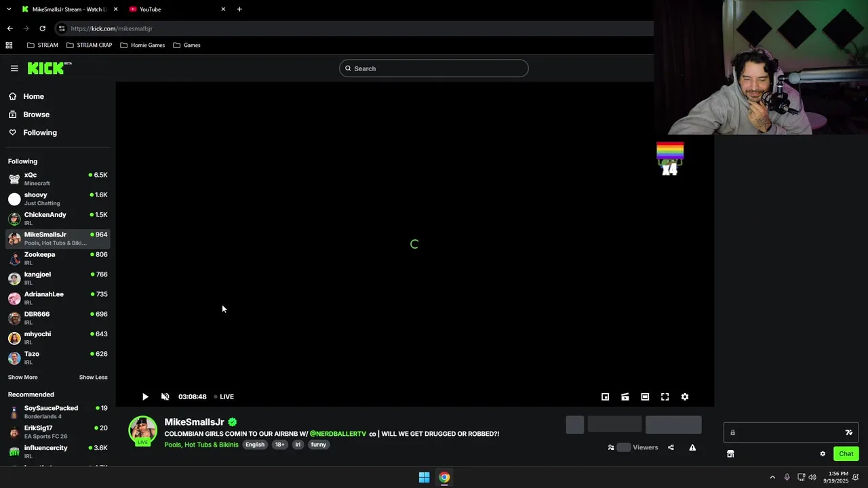Open DBR666 channel

[58, 318]
